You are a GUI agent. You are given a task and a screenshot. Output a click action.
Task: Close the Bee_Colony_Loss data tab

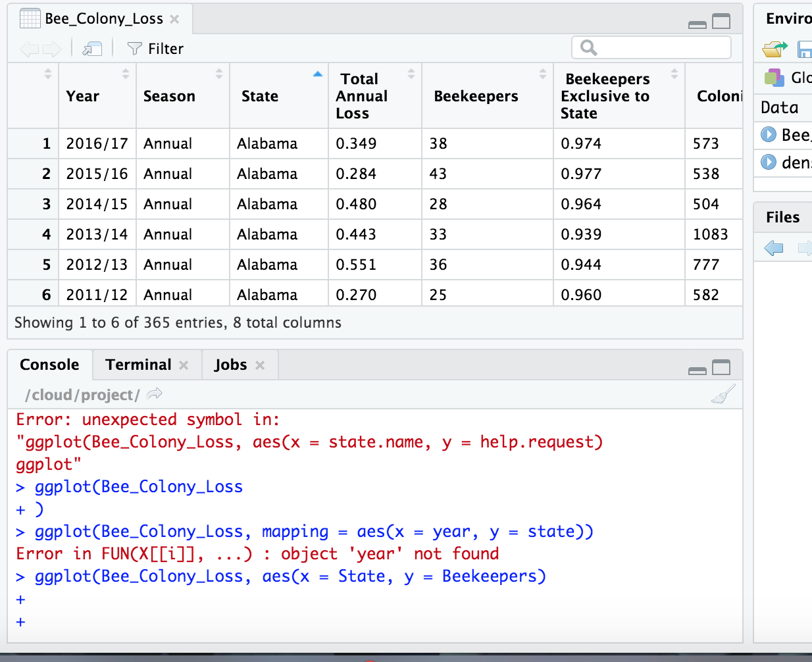174,19
